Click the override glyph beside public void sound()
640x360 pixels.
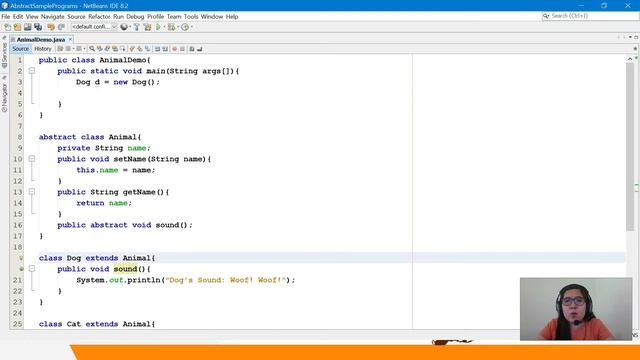[21, 269]
